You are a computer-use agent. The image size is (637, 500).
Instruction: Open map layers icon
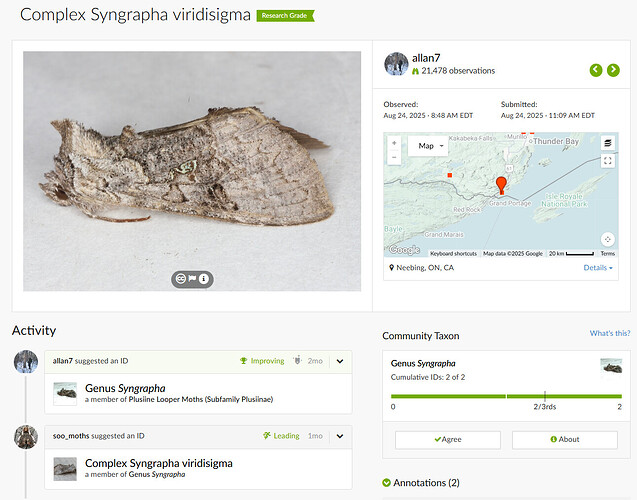click(x=607, y=143)
